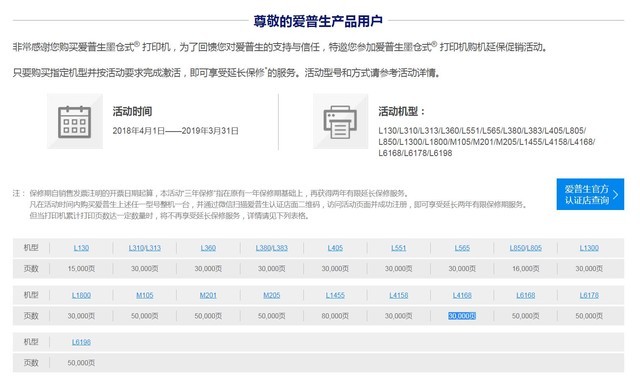
Task: Click the 活动时间 label
Action: [x=132, y=111]
